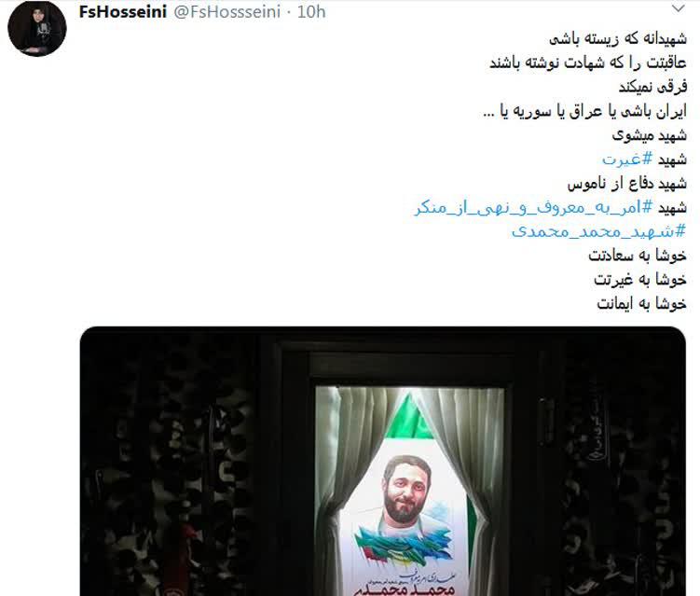Click the first tweet line شهیدانه که زیسته باشی
The image size is (700, 596).
[618, 39]
